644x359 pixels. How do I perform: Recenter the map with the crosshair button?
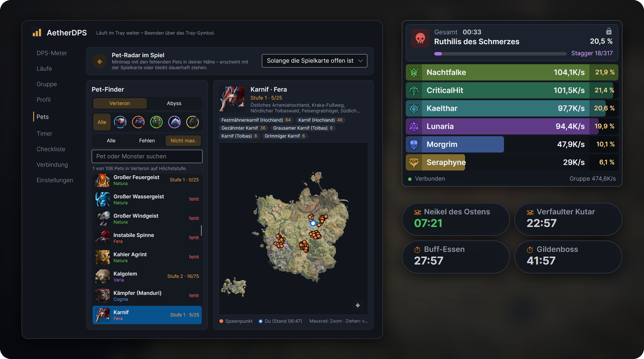[358, 306]
